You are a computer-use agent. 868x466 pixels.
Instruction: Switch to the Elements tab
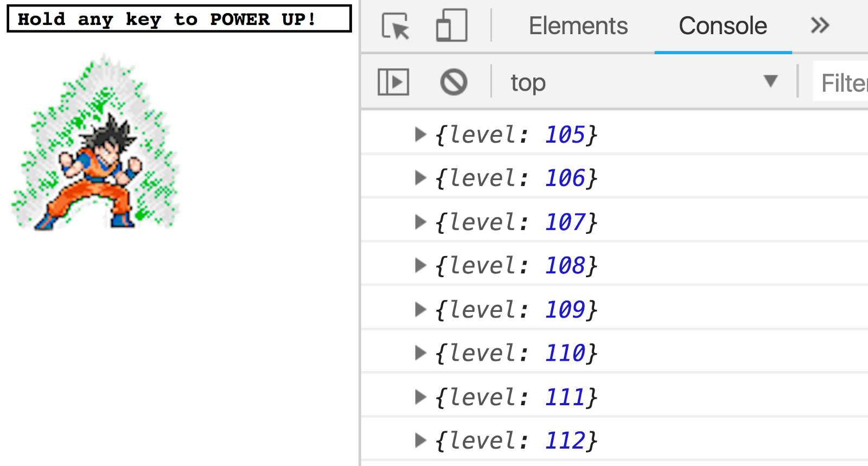(578, 25)
